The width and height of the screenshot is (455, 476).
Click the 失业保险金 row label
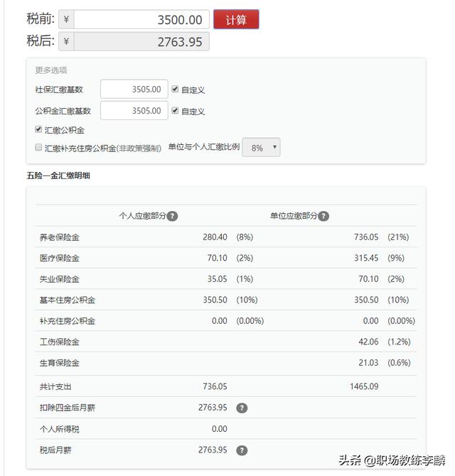[x=60, y=279]
